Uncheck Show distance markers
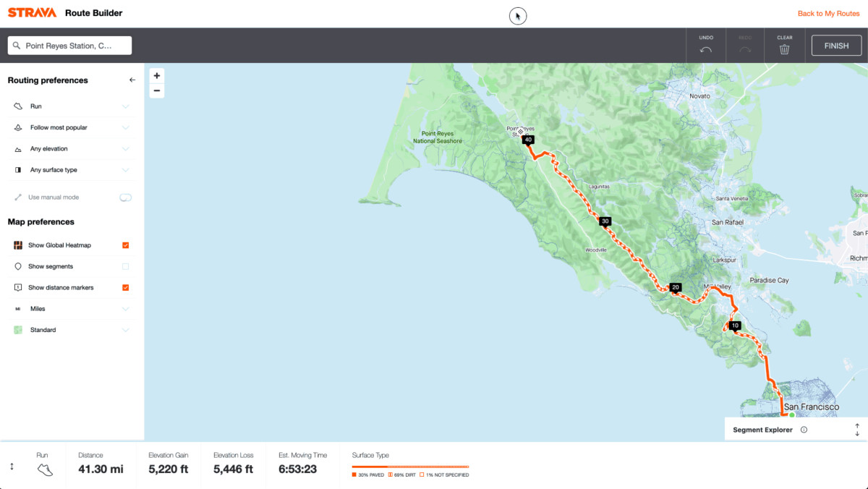Screen dimensions: 868x489 [x=126, y=287]
